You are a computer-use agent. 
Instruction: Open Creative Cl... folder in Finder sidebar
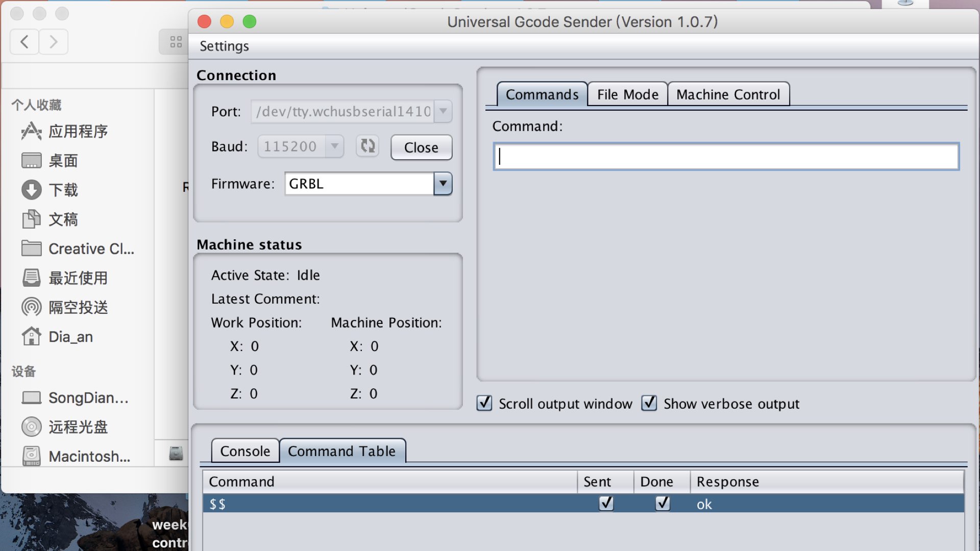coord(78,249)
